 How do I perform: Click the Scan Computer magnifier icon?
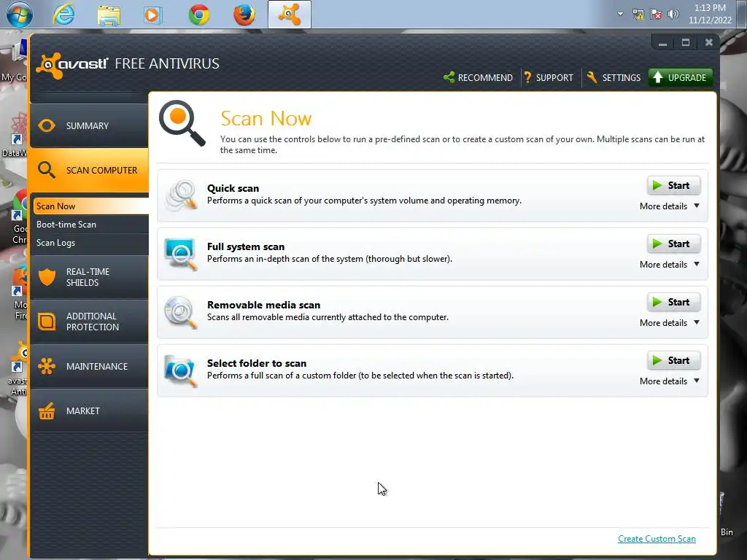[x=47, y=170]
